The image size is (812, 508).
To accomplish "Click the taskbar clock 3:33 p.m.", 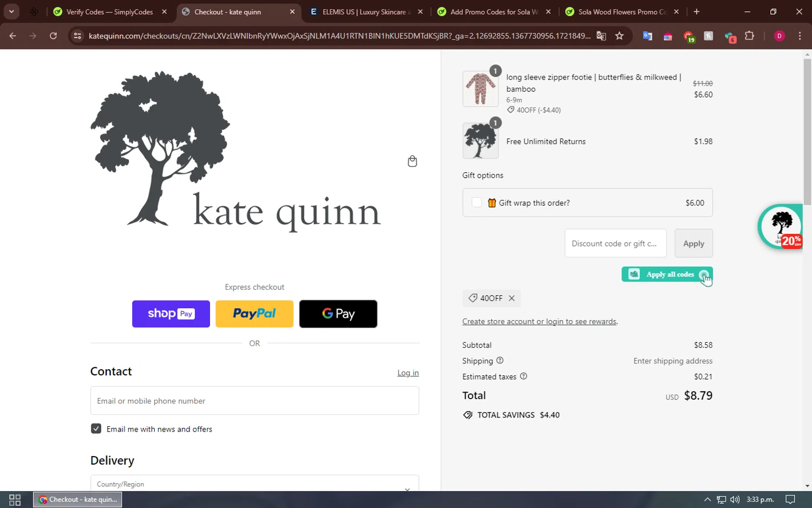I will [760, 499].
